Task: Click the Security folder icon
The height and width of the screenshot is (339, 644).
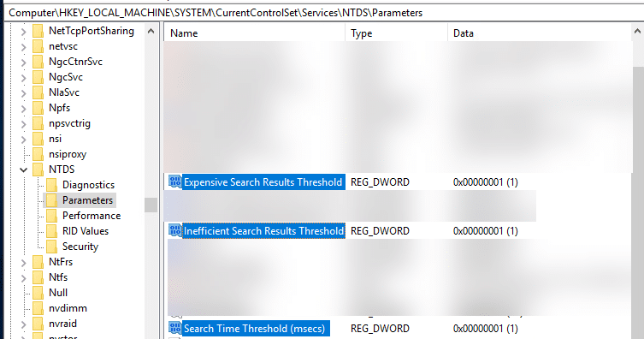Action: 52,247
